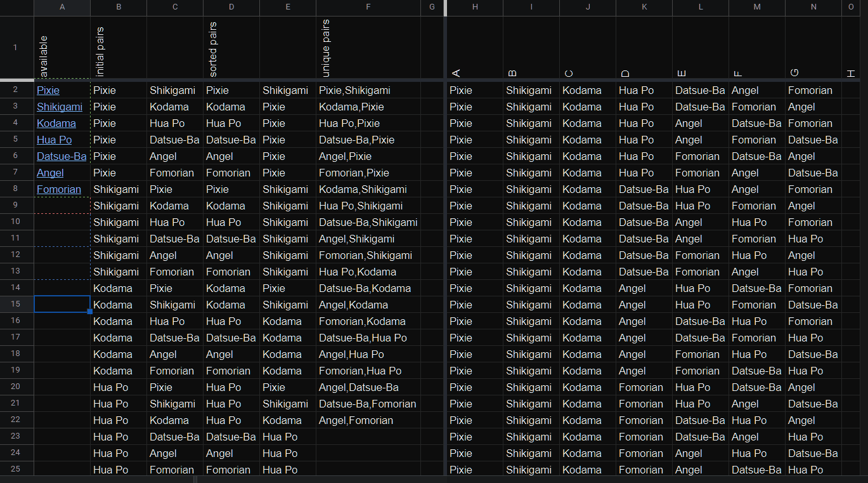Select cell K14 containing Angel
This screenshot has width=868, height=483.
tap(644, 288)
